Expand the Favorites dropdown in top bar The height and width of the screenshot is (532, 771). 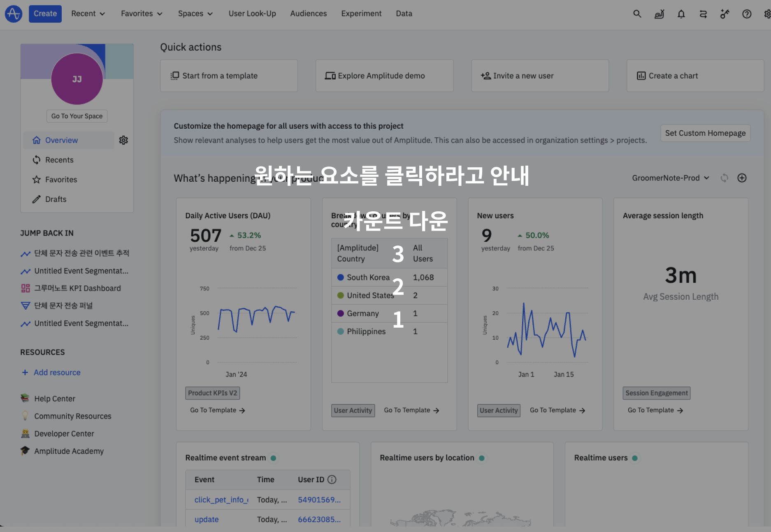tap(142, 14)
